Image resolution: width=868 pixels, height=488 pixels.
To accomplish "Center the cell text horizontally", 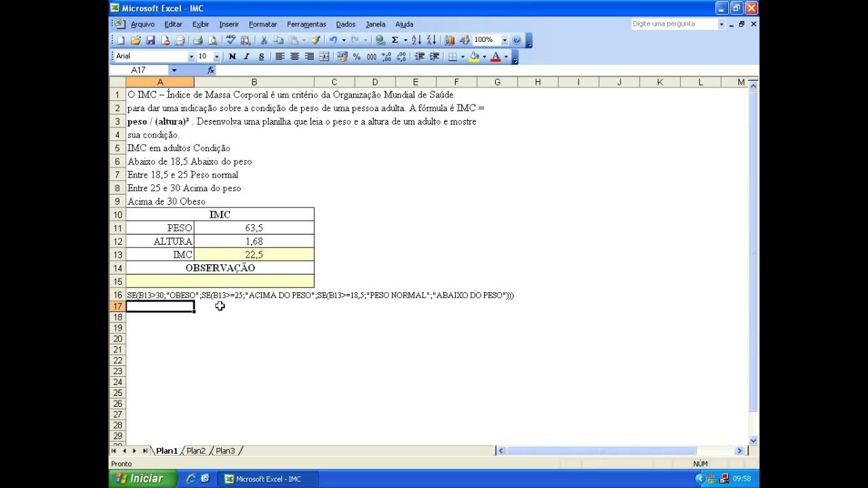I will click(294, 56).
